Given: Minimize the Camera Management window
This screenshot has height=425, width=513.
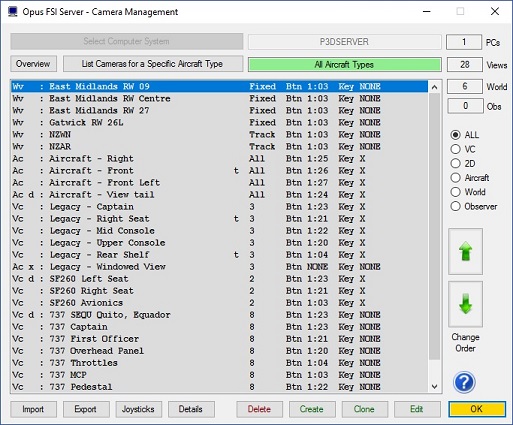Looking at the screenshot, I should (427, 12).
